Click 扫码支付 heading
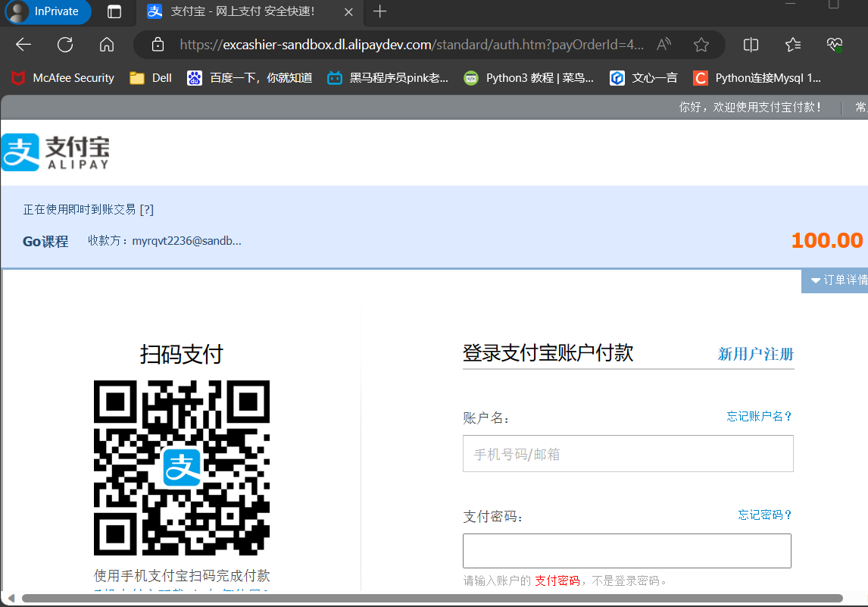 coord(181,354)
